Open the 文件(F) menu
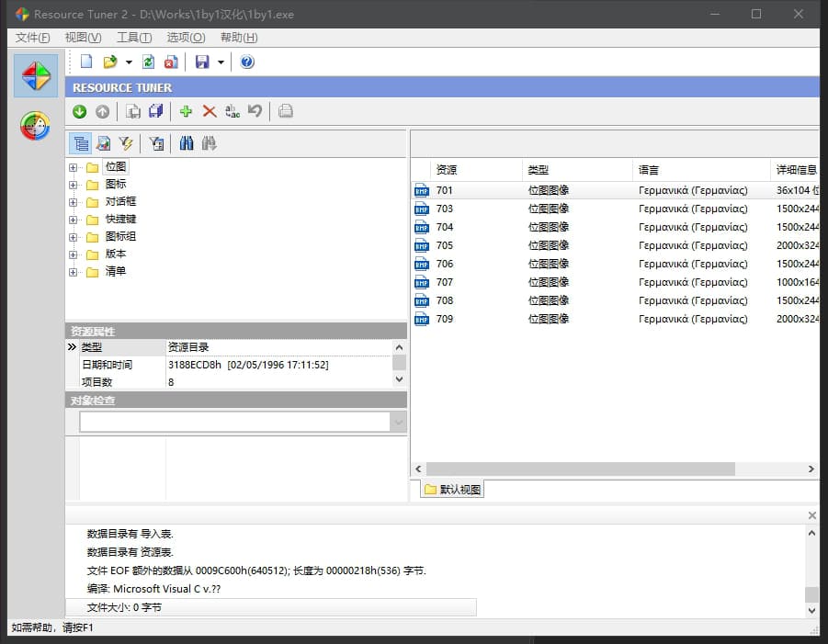Image resolution: width=828 pixels, height=644 pixels. (x=33, y=38)
